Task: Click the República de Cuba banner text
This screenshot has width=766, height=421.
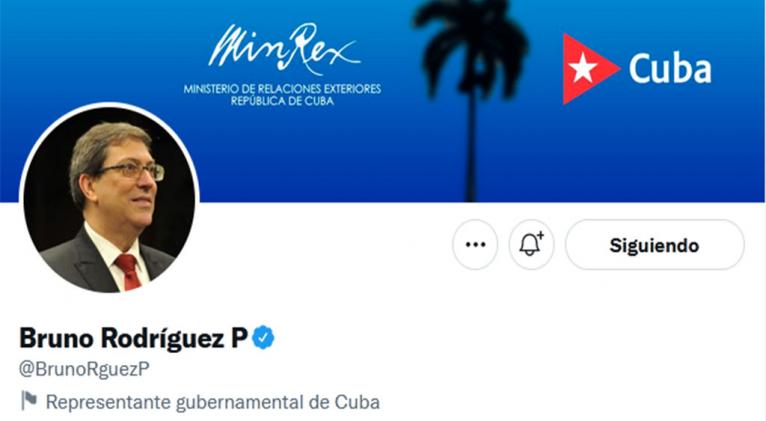Action: click(x=282, y=101)
